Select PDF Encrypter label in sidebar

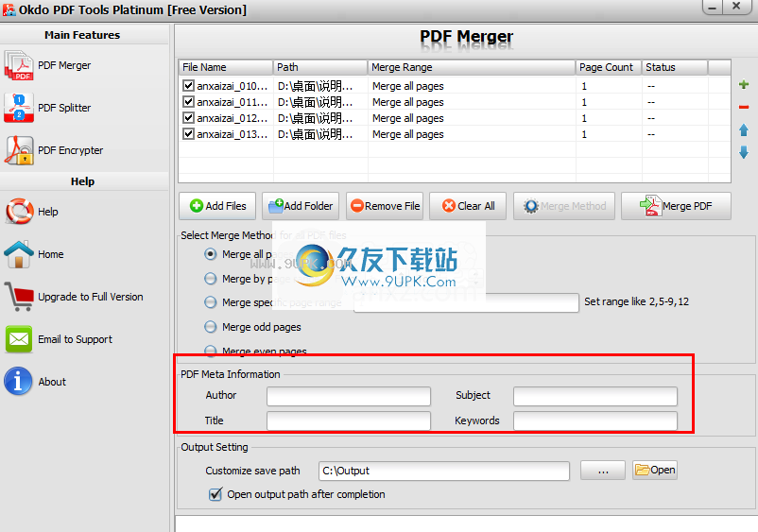(71, 150)
